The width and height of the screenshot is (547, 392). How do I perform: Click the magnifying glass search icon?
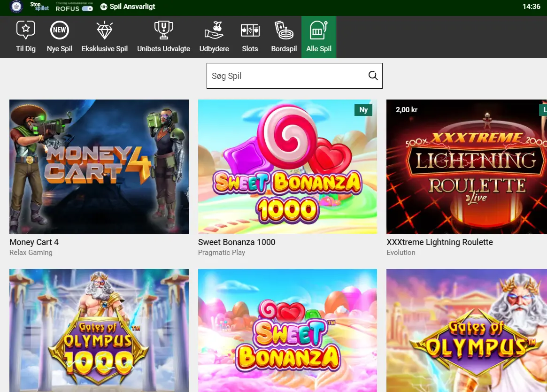click(x=373, y=76)
